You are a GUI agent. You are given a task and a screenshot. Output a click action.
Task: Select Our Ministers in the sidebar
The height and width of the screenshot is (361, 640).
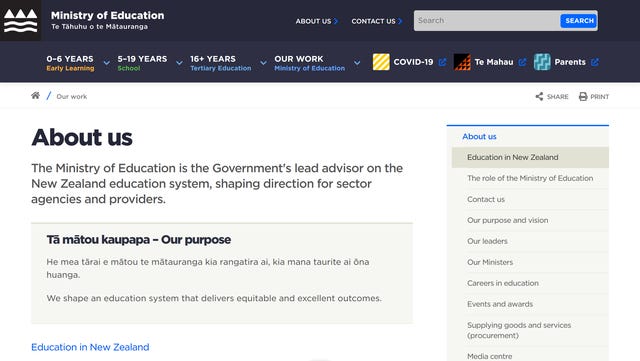(490, 262)
